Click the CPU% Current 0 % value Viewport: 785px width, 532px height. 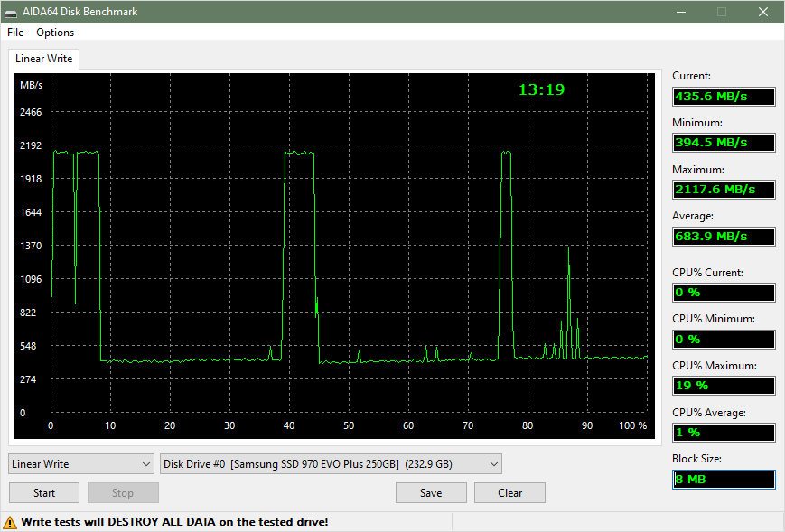pyautogui.click(x=724, y=293)
